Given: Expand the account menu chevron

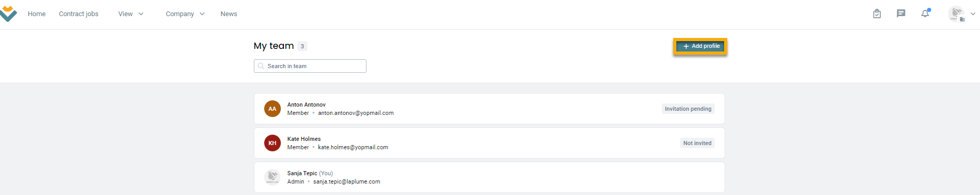Looking at the screenshot, I should tap(973, 14).
